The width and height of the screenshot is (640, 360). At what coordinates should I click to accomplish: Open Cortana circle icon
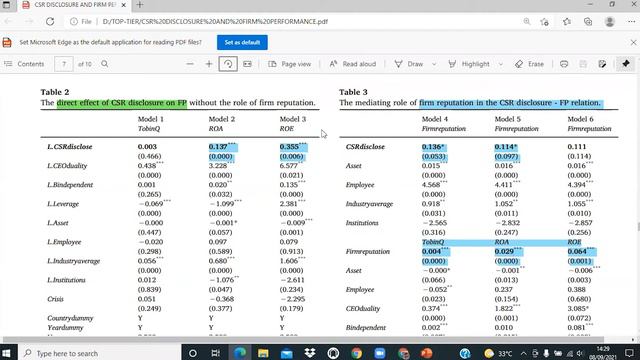[193, 353]
